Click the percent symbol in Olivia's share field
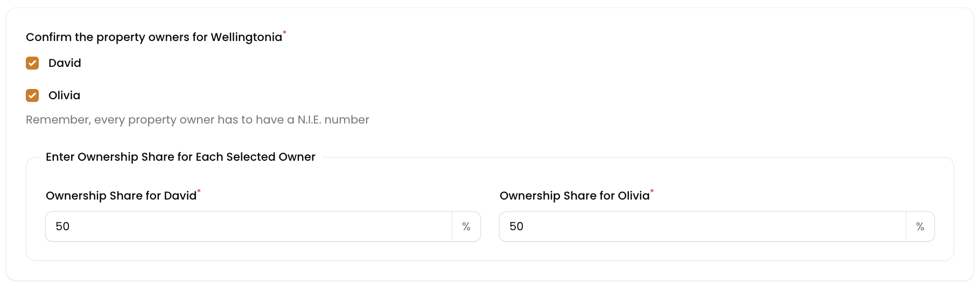This screenshot has height=288, width=980. coord(920,227)
